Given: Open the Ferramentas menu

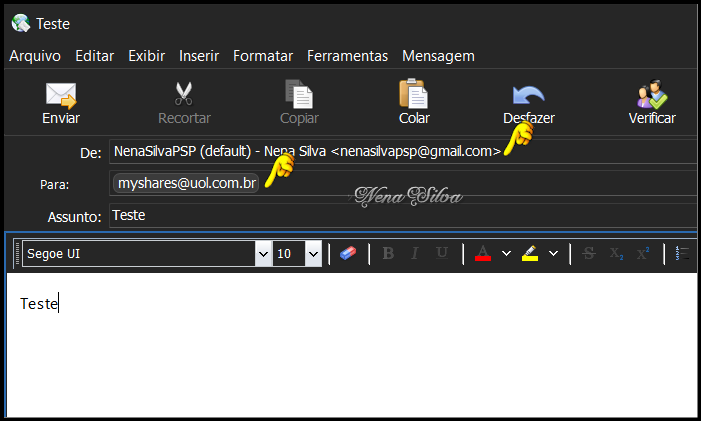Looking at the screenshot, I should 347,56.
